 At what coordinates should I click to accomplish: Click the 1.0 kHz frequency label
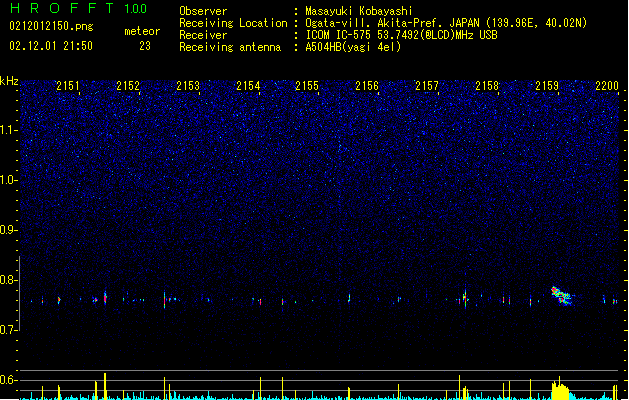[8, 180]
